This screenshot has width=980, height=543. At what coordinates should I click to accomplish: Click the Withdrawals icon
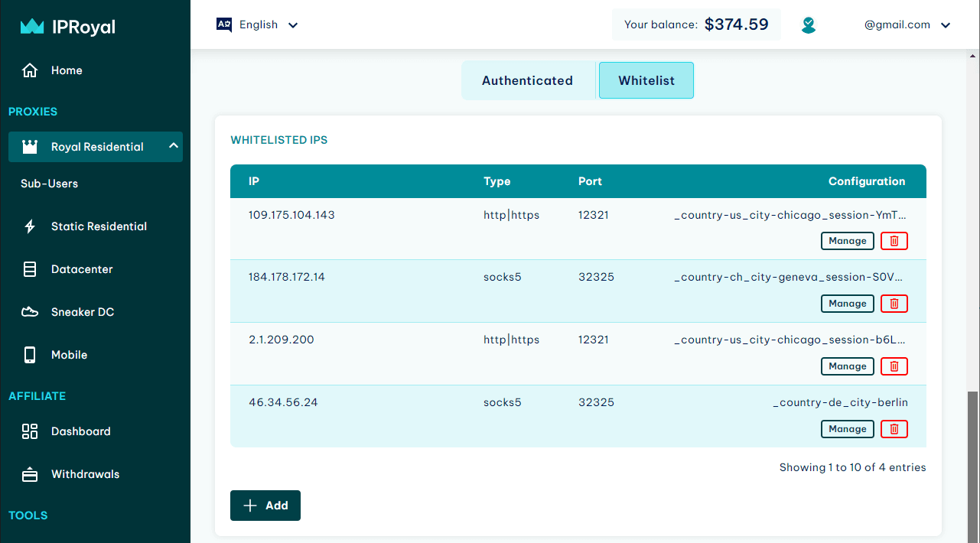[30, 474]
